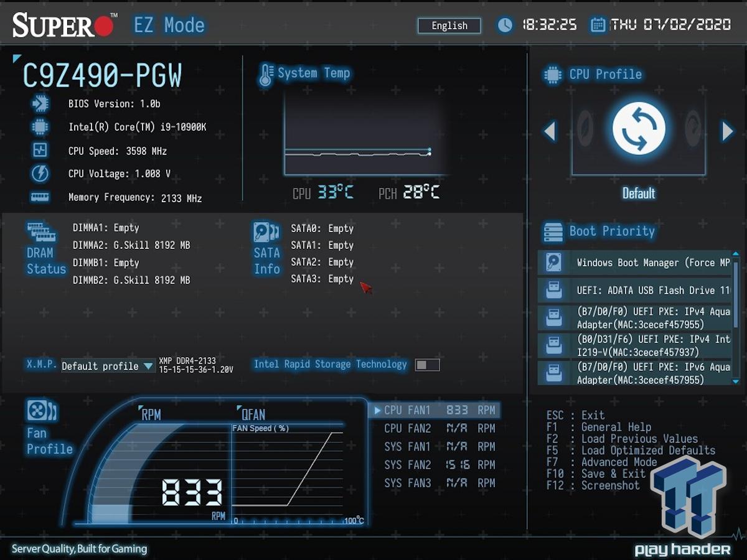Open DRAM Status via its memory modules icon
This screenshot has width=747, height=560.
point(42,232)
